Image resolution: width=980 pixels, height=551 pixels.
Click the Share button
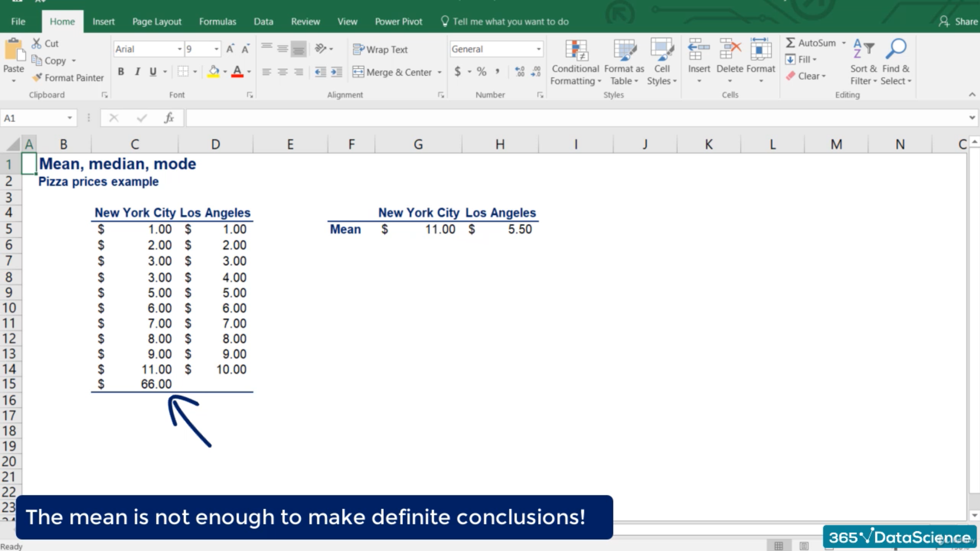coord(958,21)
